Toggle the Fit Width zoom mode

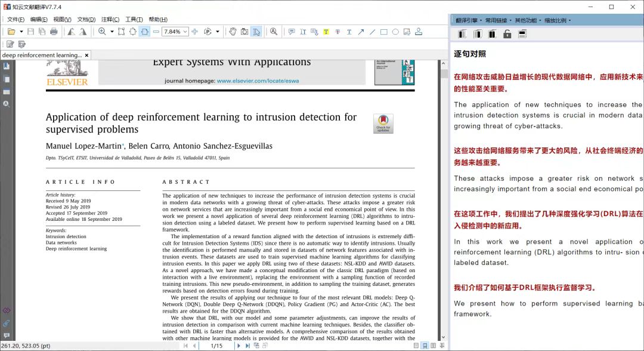tap(144, 32)
